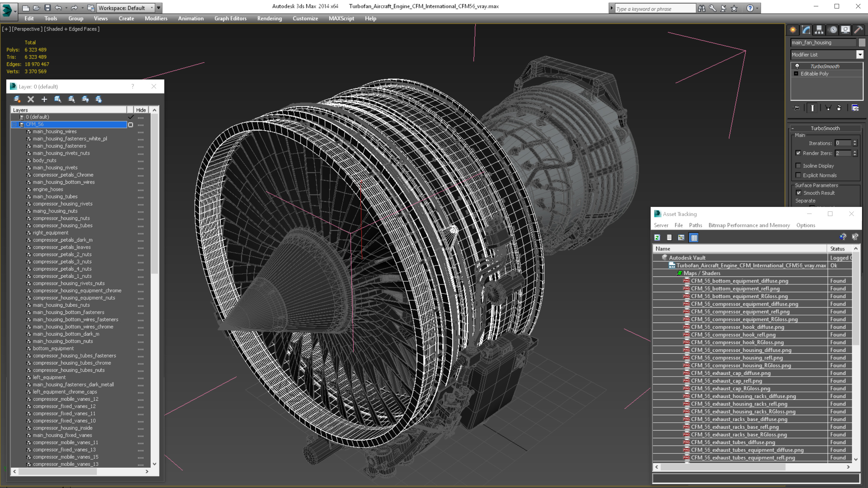The image size is (868, 488).
Task: Collapse TurboSmooth rollout minus
Action: 793,128
